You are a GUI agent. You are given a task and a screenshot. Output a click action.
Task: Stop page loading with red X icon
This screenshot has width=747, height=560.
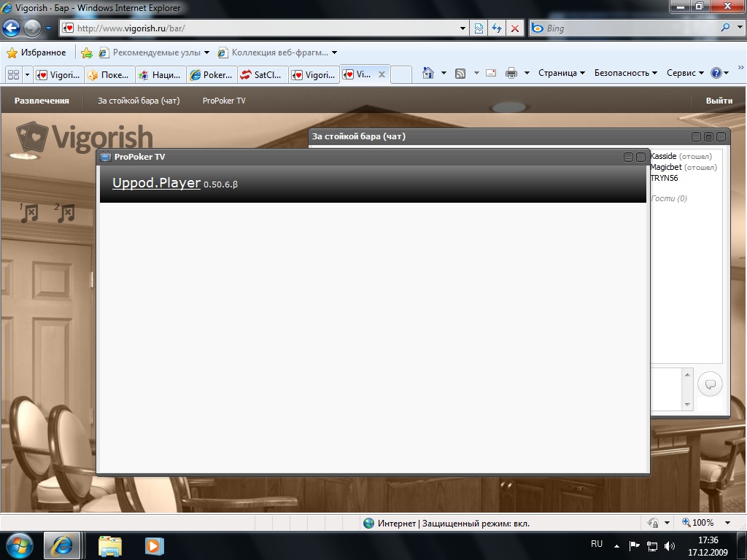515,28
